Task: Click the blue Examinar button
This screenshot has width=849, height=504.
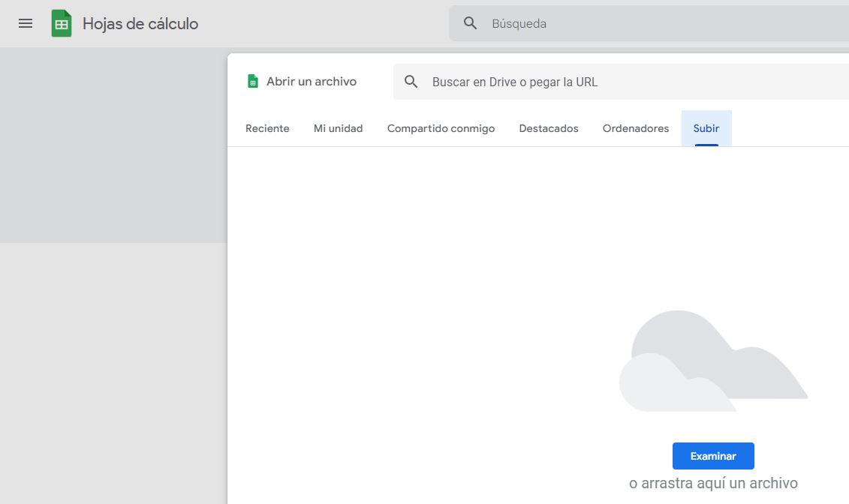Action: click(x=713, y=456)
